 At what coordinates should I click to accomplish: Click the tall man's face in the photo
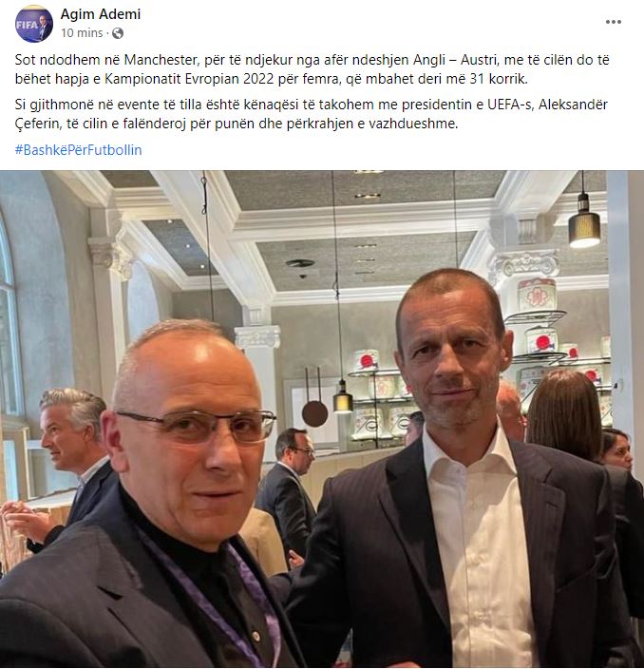click(x=452, y=354)
